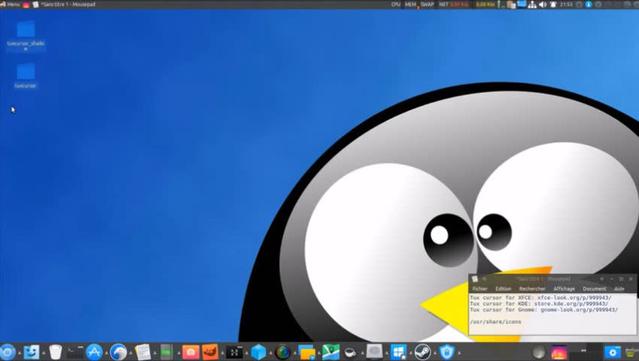Open Steam from the dock

[x=423, y=352]
